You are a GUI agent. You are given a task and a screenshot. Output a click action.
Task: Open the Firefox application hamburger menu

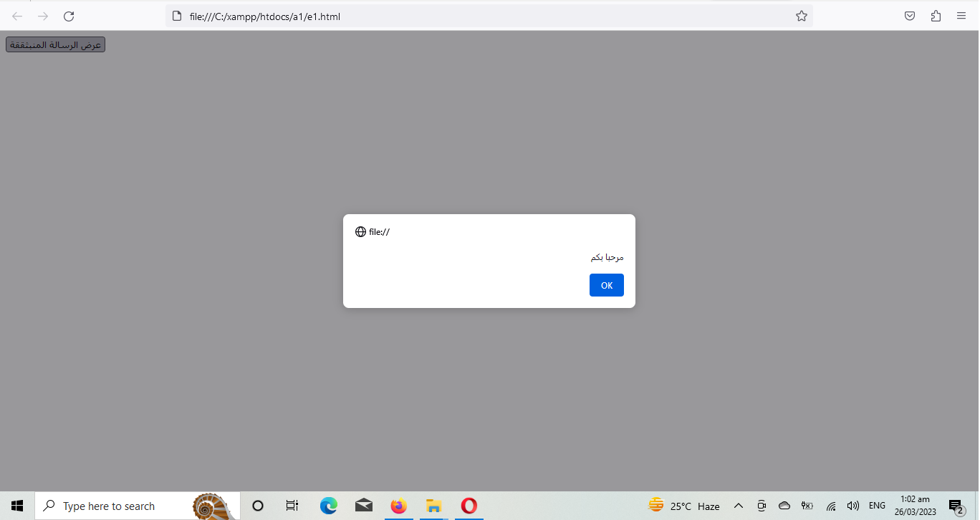tap(961, 16)
